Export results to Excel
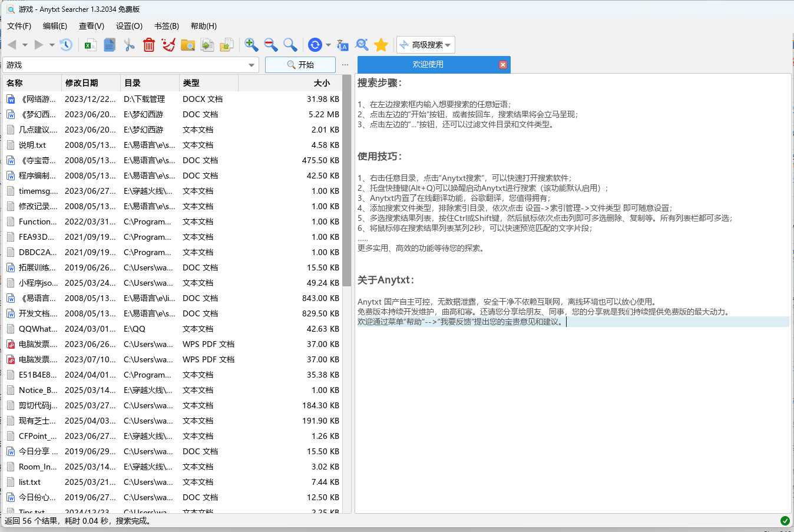 90,44
